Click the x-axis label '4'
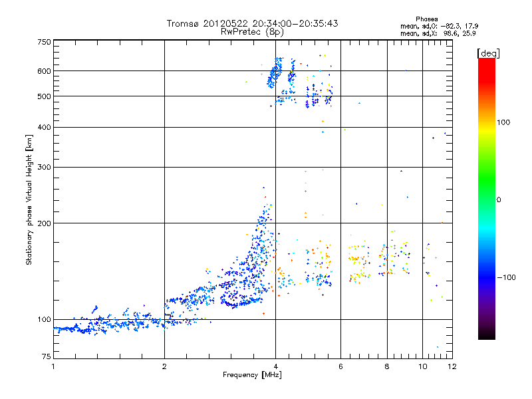This screenshot has width=532, height=399. tap(275, 366)
